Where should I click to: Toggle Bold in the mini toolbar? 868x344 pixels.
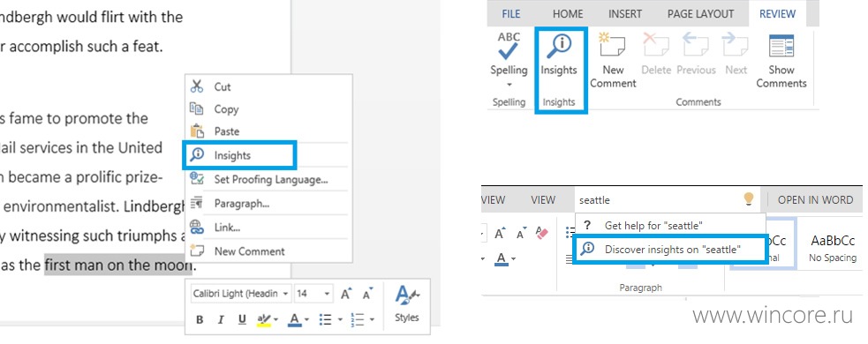click(200, 319)
